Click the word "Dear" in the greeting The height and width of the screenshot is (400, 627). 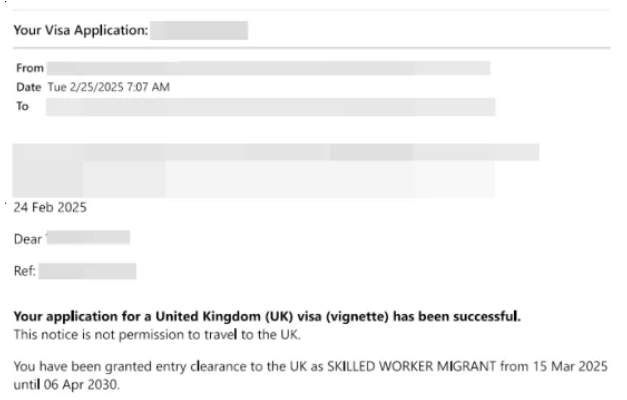point(28,239)
